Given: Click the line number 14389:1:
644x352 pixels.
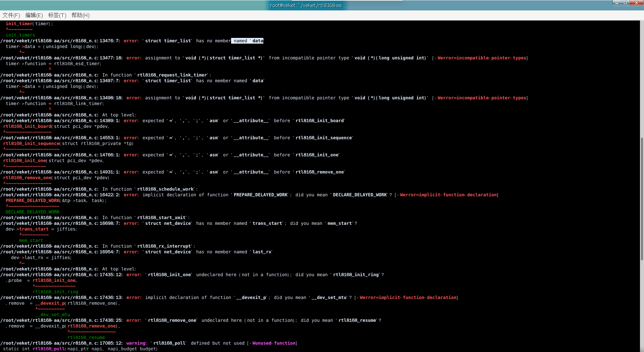Looking at the screenshot, I should pyautogui.click(x=110, y=121).
